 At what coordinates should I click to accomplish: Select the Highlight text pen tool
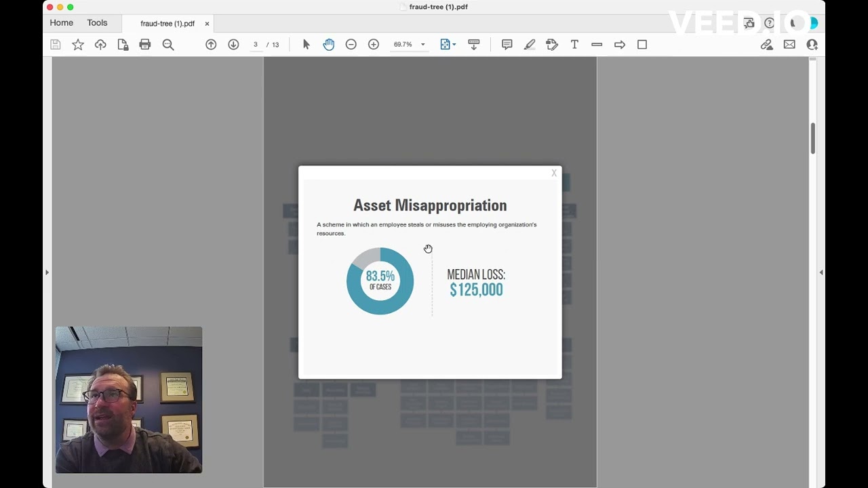click(x=530, y=45)
